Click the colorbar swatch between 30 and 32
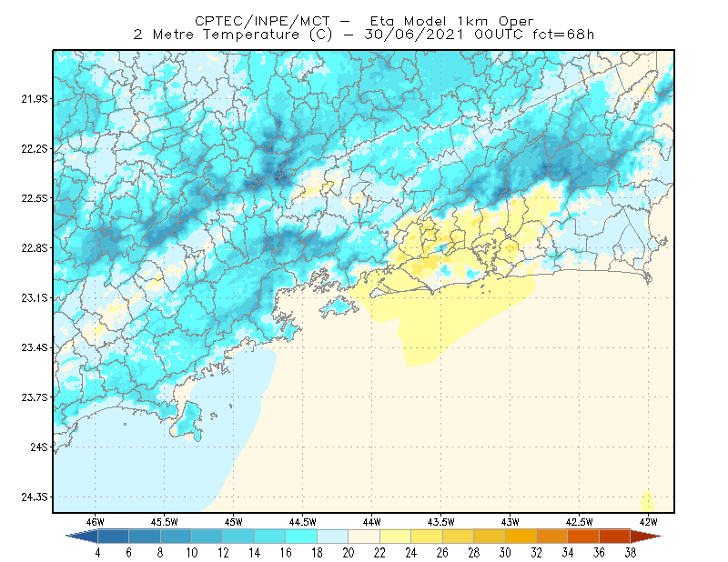 521,537
